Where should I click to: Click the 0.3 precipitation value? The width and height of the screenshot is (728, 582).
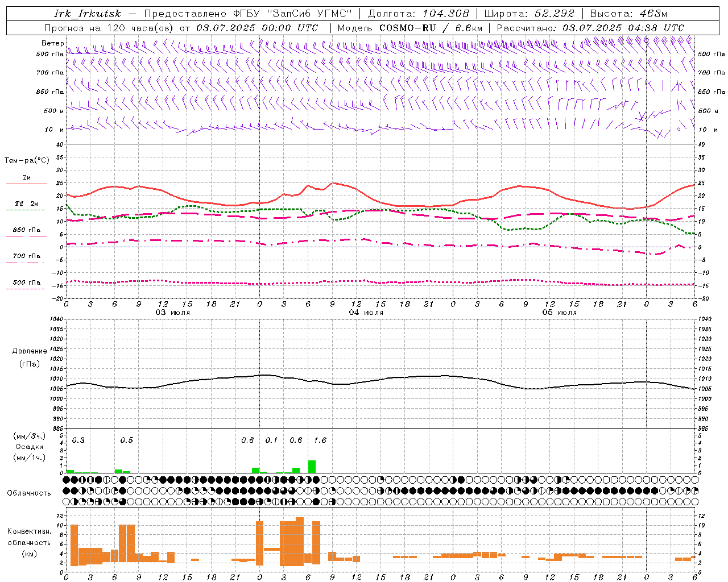click(78, 440)
